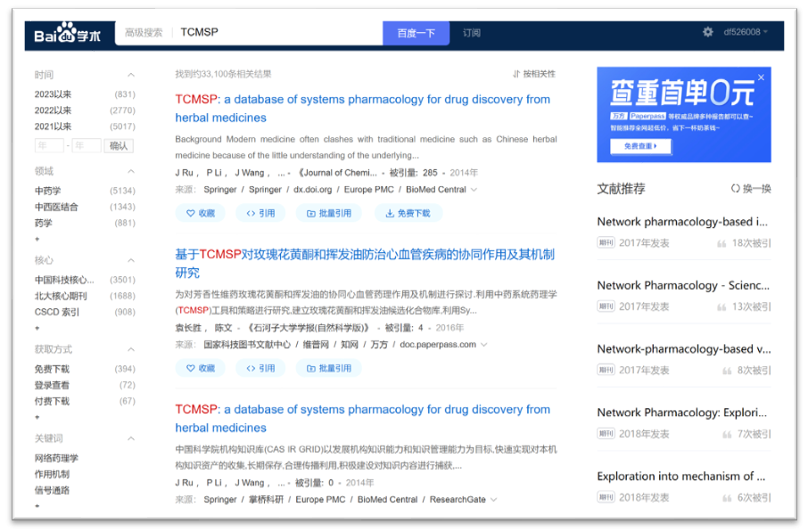This screenshot has height=532, width=808.
Task: Open the 订阅 subscription tab
Action: click(x=472, y=33)
